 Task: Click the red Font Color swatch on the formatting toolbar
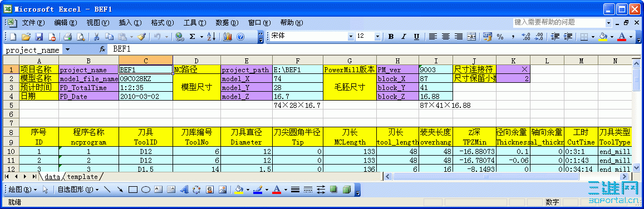tap(622, 37)
